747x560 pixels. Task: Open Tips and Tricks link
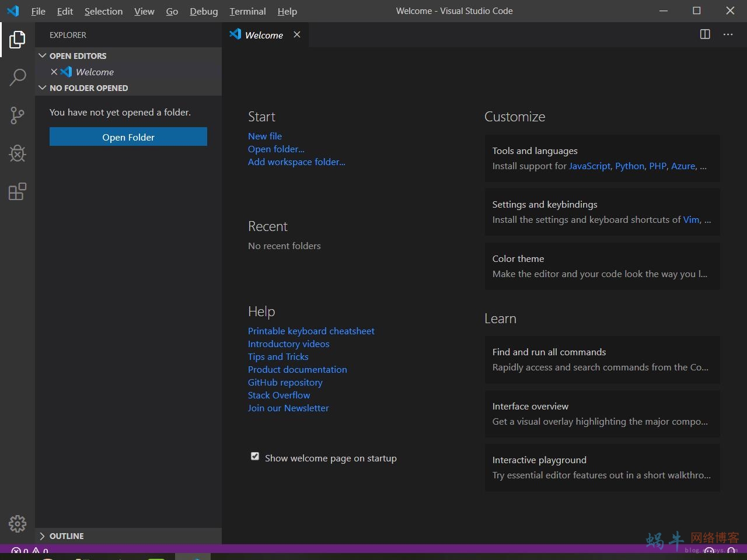point(278,356)
